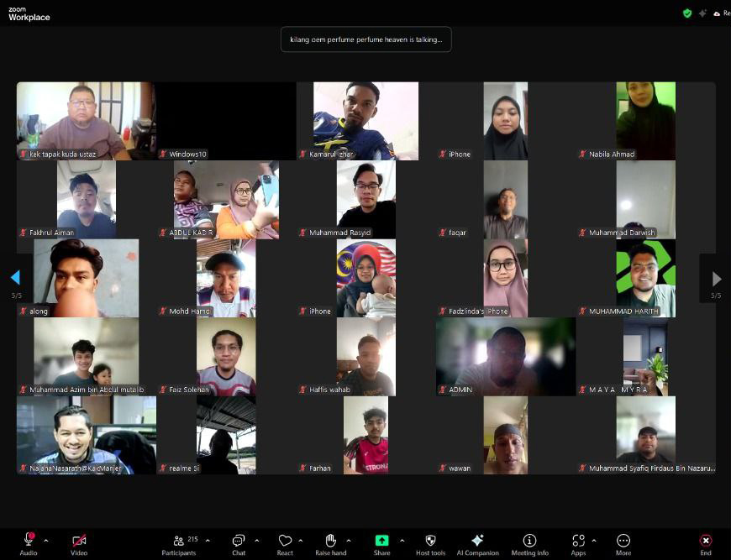Expand the audio options arrow

(46, 541)
